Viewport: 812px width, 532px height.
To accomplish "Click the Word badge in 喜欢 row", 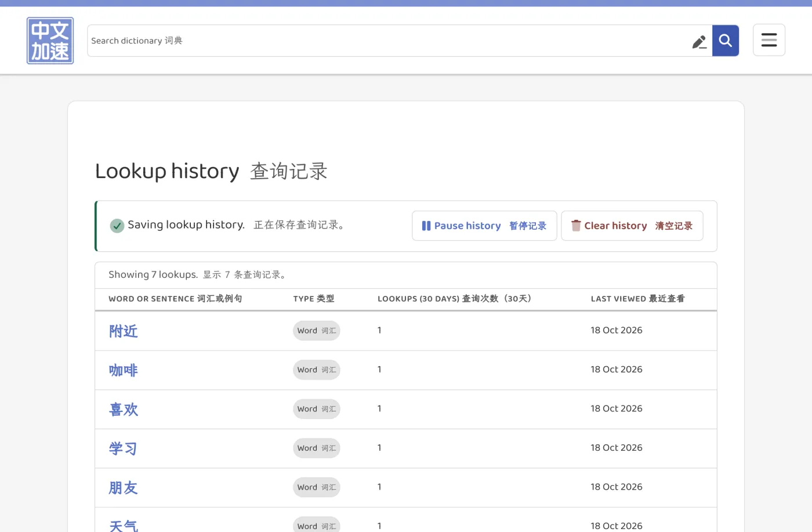I will [317, 409].
